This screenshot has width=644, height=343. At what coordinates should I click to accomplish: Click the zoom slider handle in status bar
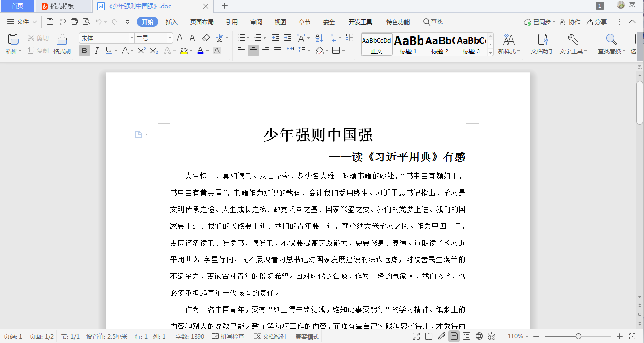coord(578,336)
